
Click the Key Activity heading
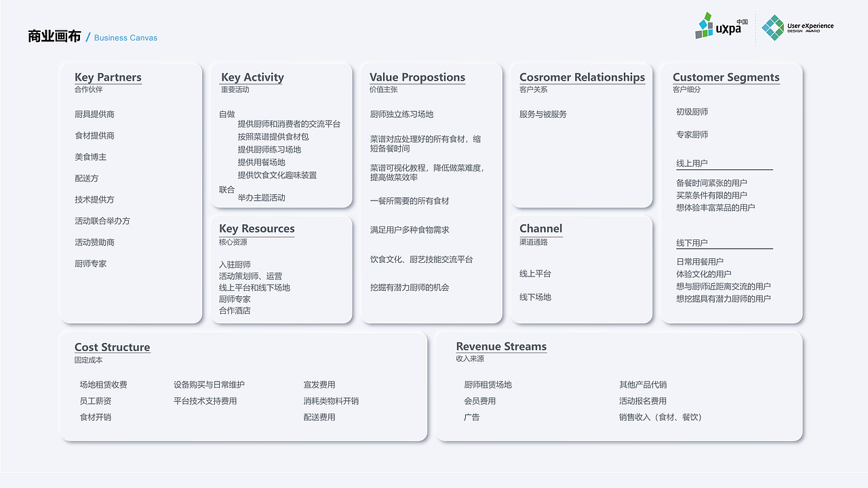(252, 77)
